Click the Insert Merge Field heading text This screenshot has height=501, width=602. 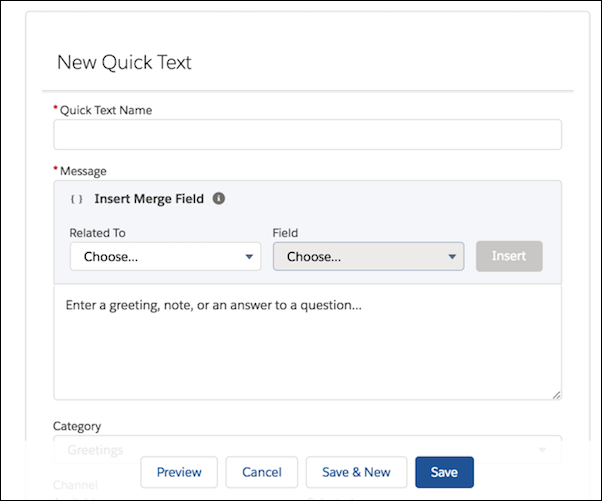(148, 199)
